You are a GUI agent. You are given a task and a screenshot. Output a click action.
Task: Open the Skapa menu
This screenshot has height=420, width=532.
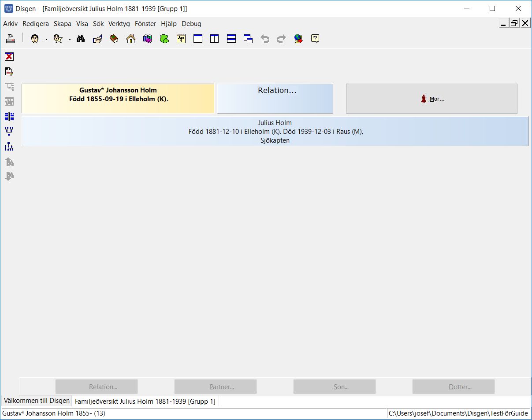[63, 24]
